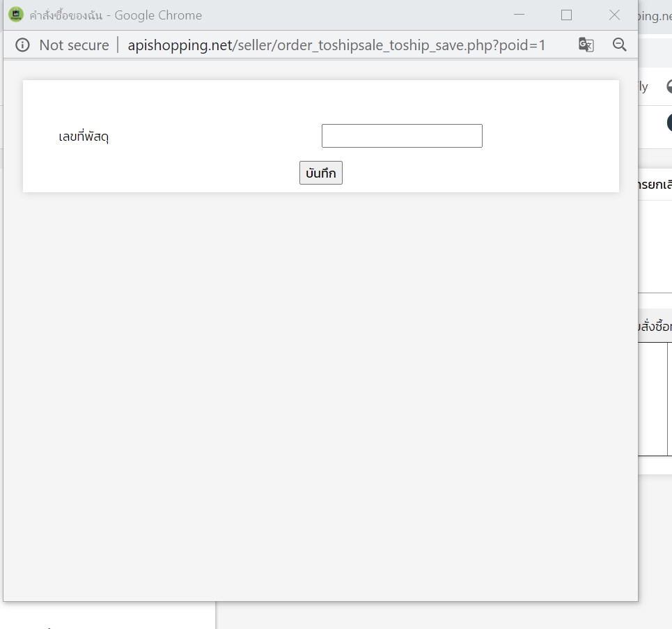Focus the เลขที่พัสดุ tracking number field
Image resolution: width=672 pixels, height=629 pixels.
(x=402, y=136)
